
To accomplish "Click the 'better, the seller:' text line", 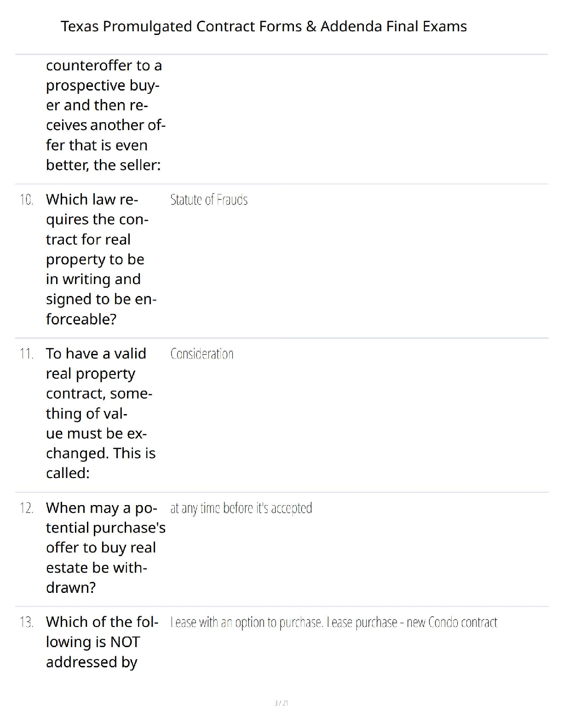I will [x=103, y=165].
